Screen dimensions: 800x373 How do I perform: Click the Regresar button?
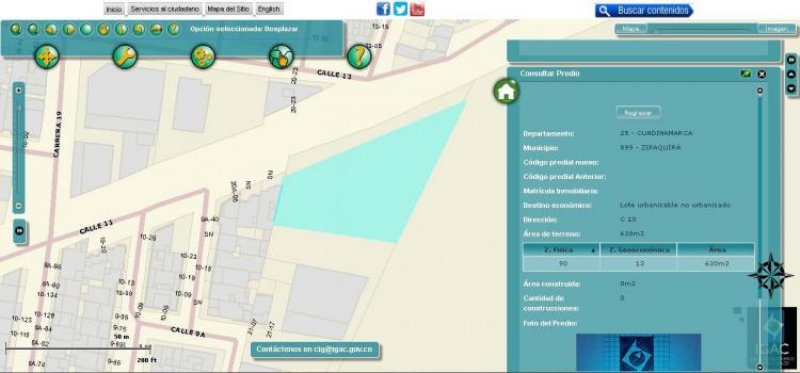638,112
